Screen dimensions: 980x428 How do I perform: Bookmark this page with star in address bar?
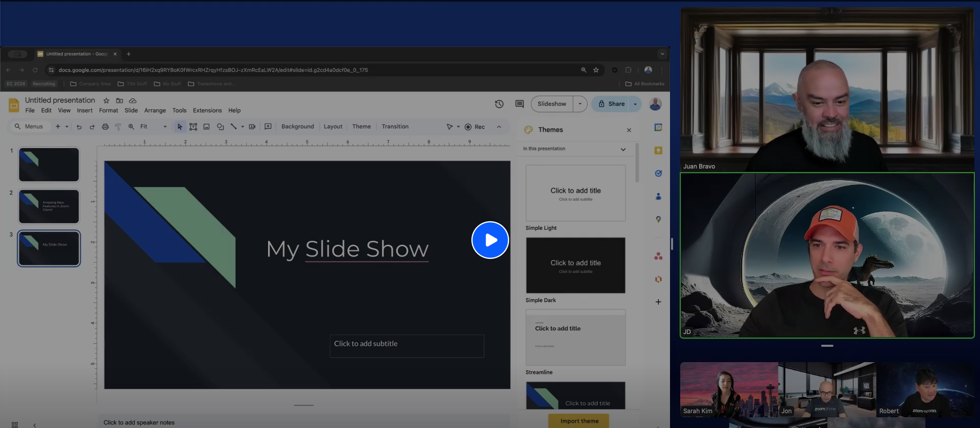pyautogui.click(x=596, y=70)
